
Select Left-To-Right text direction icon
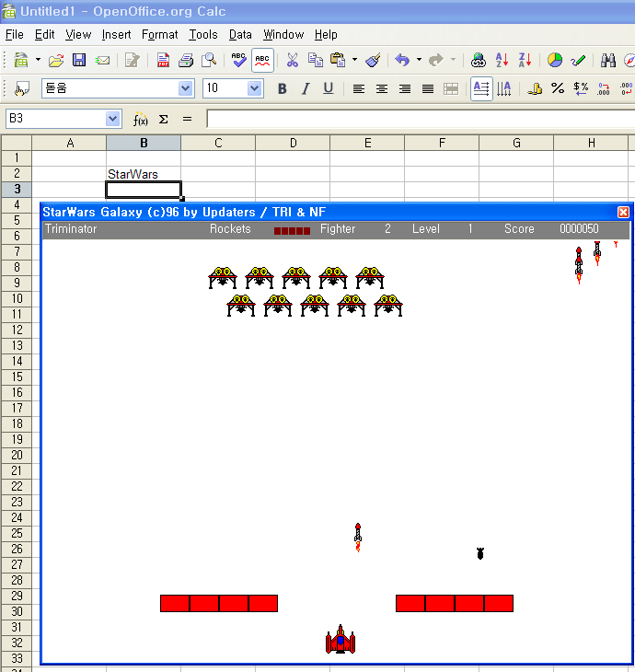pyautogui.click(x=481, y=88)
